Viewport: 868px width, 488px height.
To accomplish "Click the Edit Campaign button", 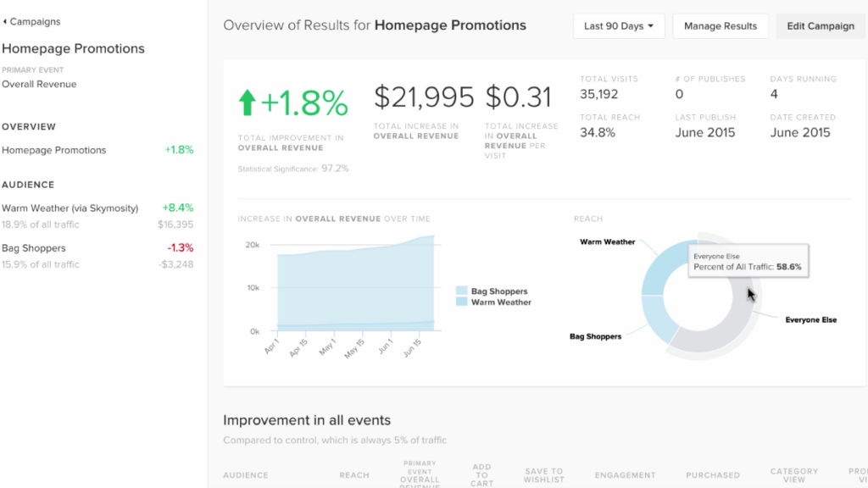I will coord(820,26).
